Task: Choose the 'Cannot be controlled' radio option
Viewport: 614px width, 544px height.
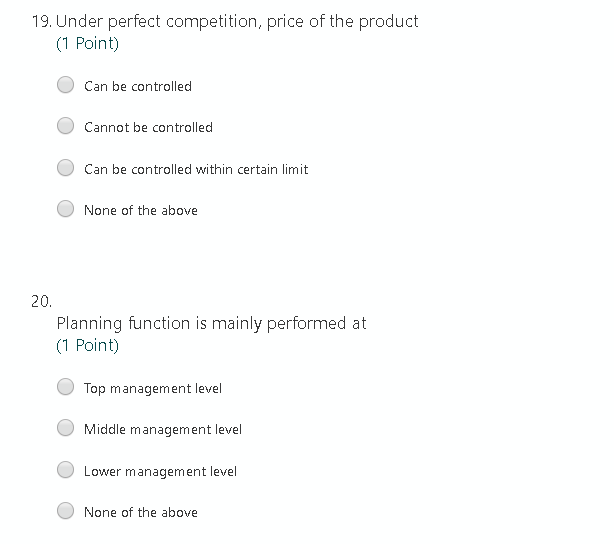Action: [65, 126]
